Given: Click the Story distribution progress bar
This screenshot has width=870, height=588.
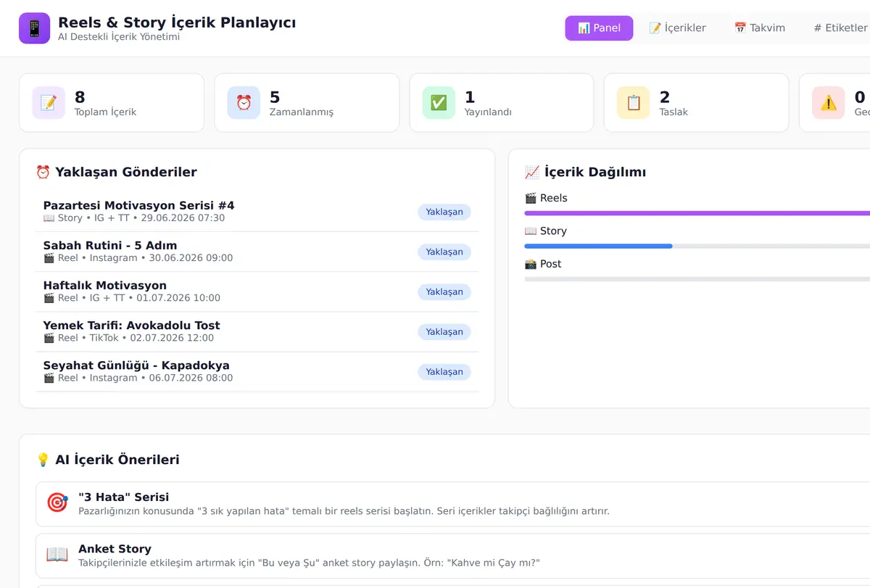Looking at the screenshot, I should coord(697,247).
